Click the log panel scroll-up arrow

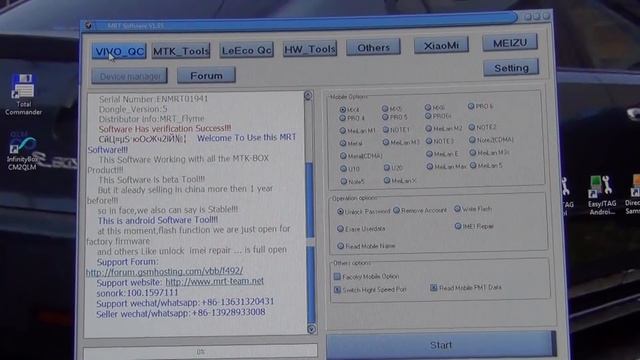[308, 96]
